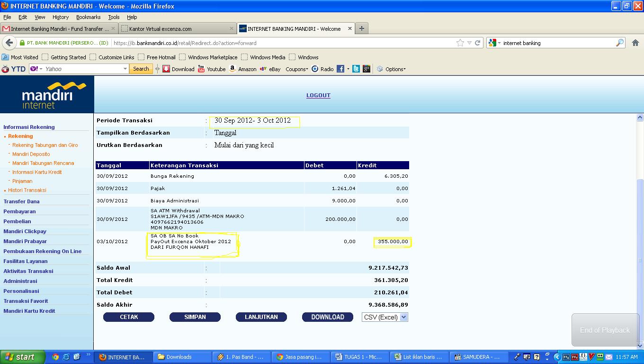The height and width of the screenshot is (364, 644).
Task: Click the search magnifier in the search box
Action: point(620,43)
